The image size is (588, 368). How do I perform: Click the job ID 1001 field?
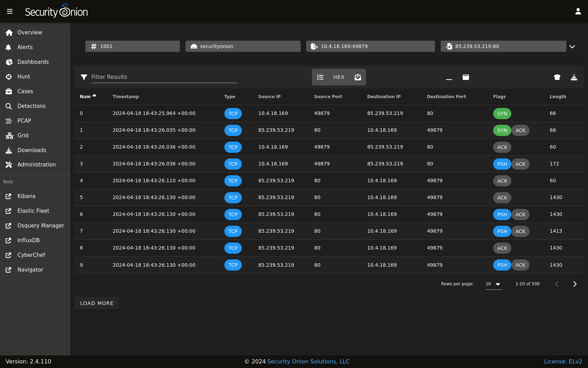(133, 46)
